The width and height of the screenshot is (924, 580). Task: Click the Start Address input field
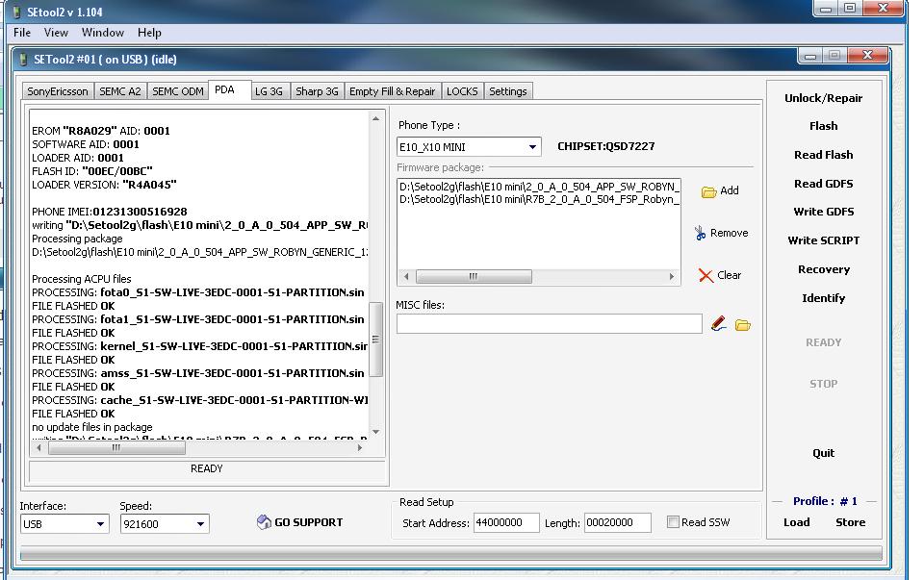506,522
